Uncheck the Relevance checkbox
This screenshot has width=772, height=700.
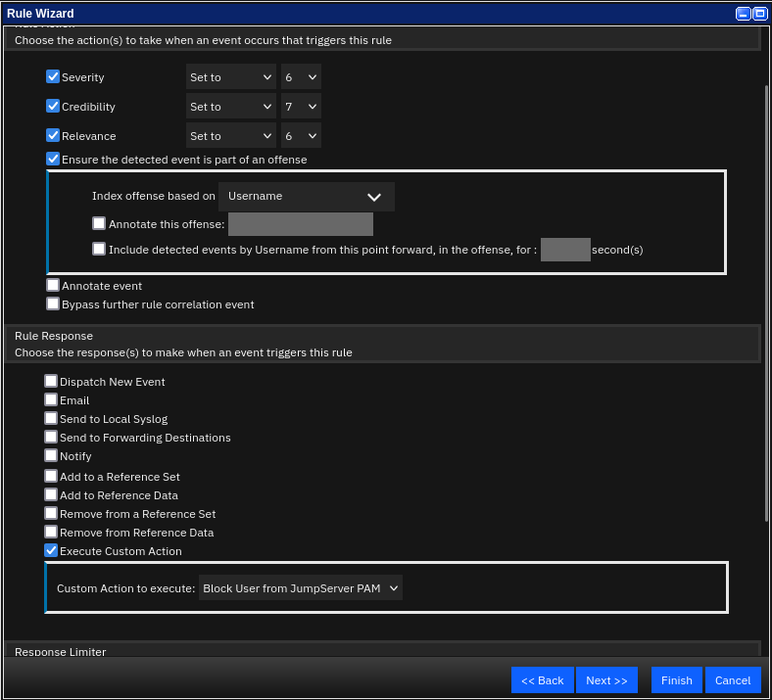point(53,135)
